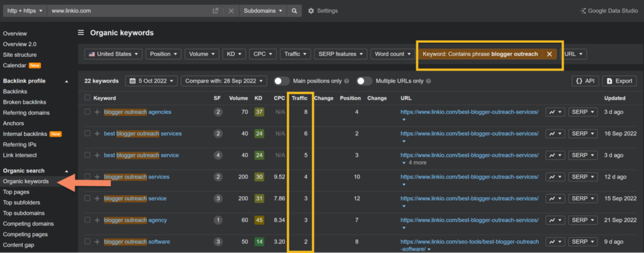Check the blogger outreach software row checkbox
The width and height of the screenshot is (644, 253).
[x=87, y=242]
